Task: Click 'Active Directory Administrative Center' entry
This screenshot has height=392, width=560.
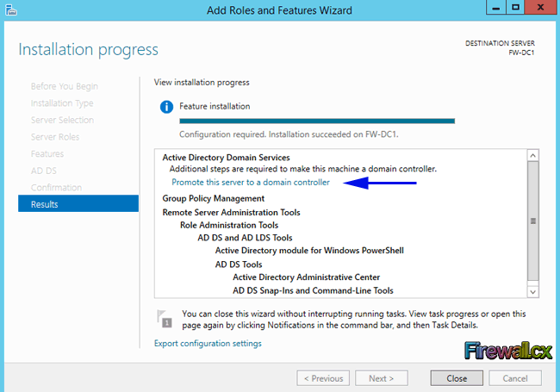Action: coord(306,277)
